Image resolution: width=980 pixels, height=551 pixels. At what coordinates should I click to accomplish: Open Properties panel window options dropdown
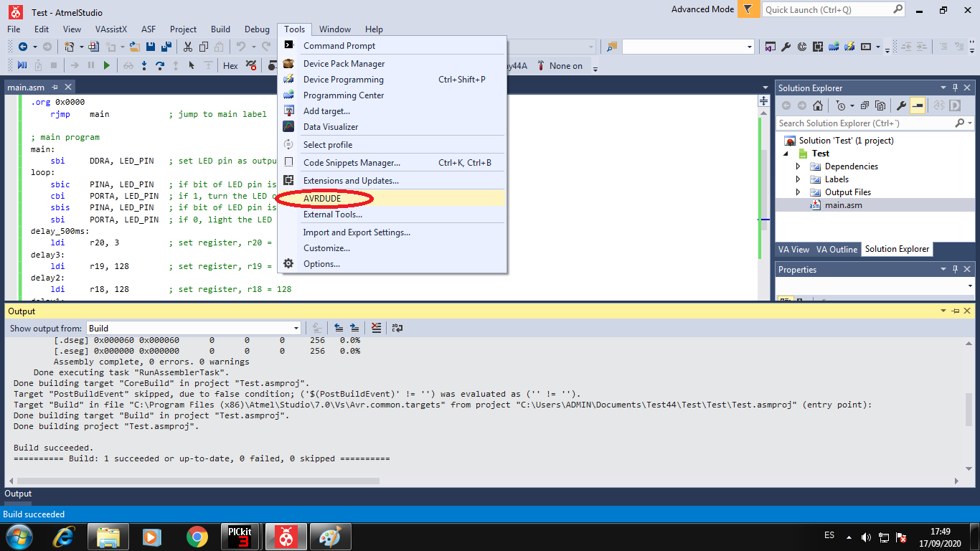click(x=943, y=269)
